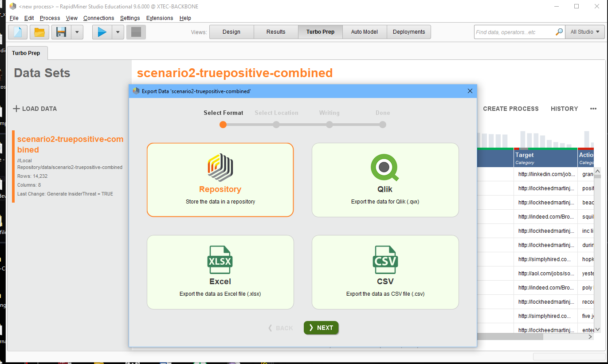
Task: Expand the save options dropdown arrow
Action: click(x=77, y=32)
